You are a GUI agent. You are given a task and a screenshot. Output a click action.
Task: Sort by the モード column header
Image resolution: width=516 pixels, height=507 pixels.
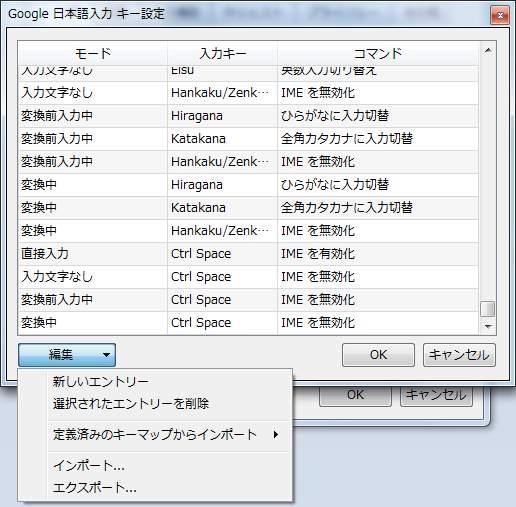(93, 53)
